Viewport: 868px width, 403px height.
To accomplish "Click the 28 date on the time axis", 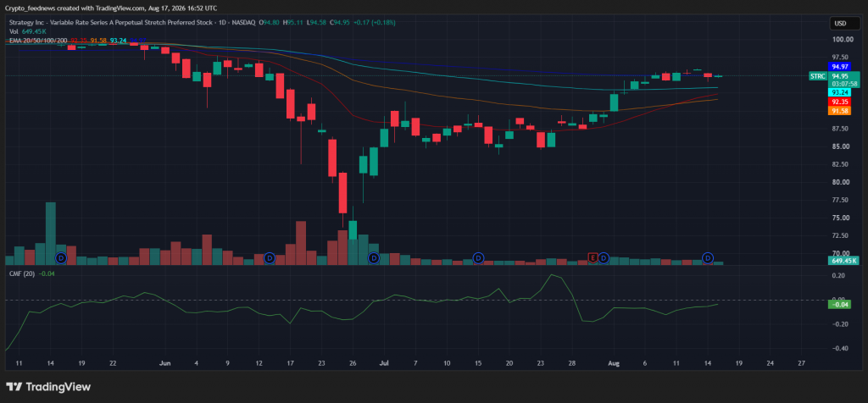I will click(x=572, y=364).
